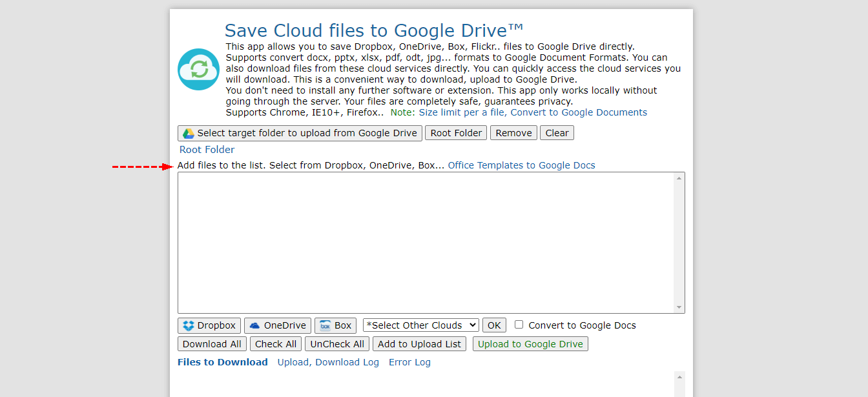Enable Convert to Google Docs checkbox
The height and width of the screenshot is (397, 868).
pos(519,325)
